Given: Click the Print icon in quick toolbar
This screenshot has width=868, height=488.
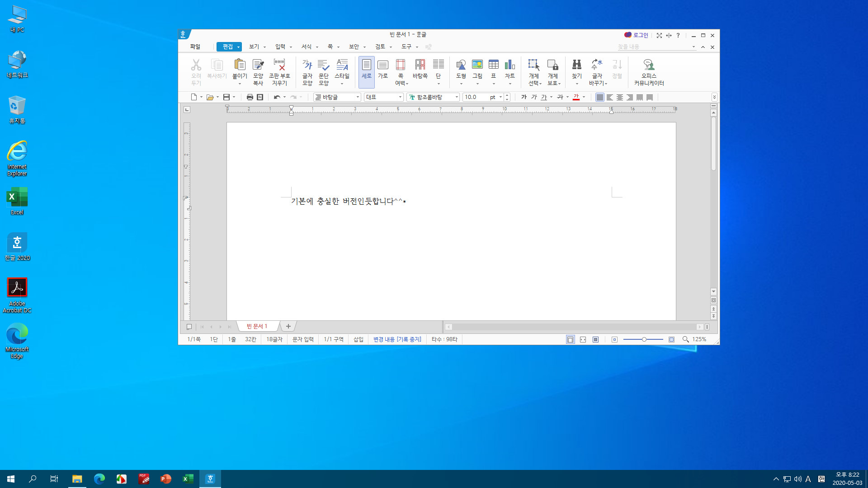Looking at the screenshot, I should 250,97.
